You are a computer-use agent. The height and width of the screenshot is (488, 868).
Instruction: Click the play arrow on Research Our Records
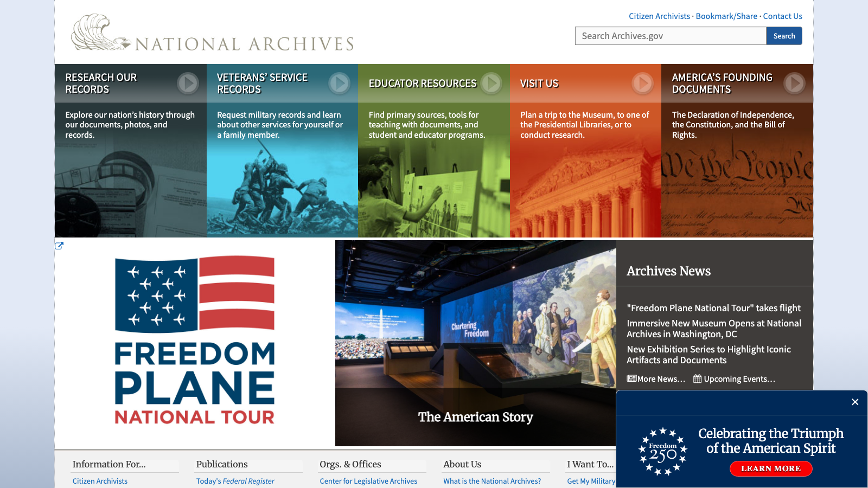tap(188, 84)
